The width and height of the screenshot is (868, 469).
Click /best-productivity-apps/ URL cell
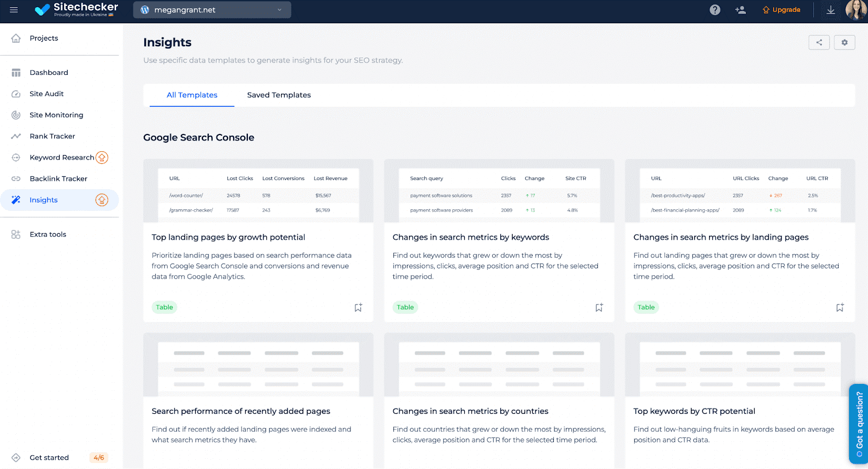(678, 195)
